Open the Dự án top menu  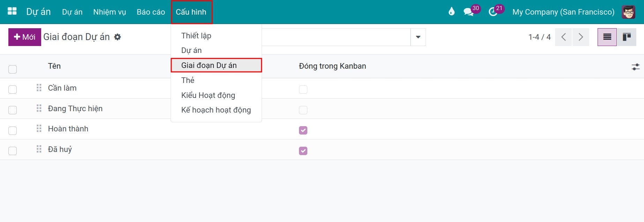pyautogui.click(x=72, y=12)
